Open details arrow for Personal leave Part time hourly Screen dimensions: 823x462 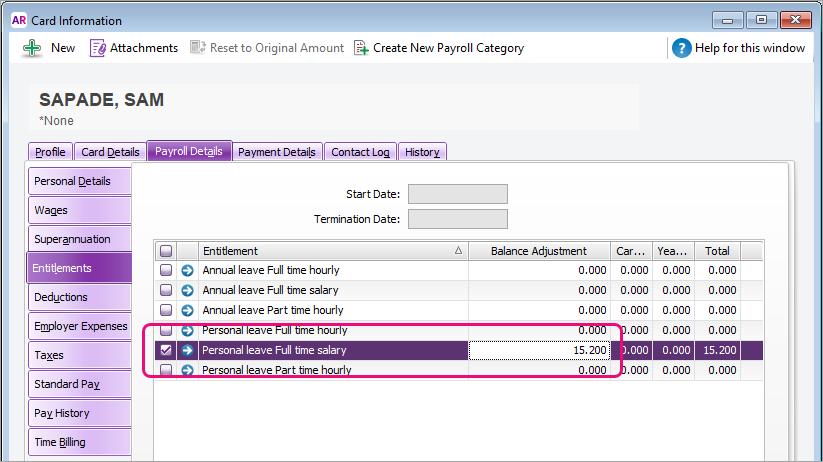pyautogui.click(x=187, y=370)
